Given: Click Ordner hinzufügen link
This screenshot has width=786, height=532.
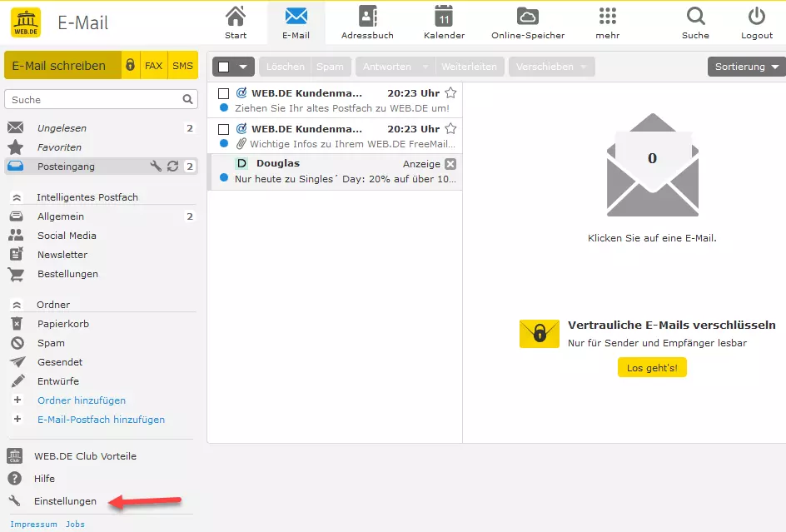Looking at the screenshot, I should pyautogui.click(x=82, y=400).
